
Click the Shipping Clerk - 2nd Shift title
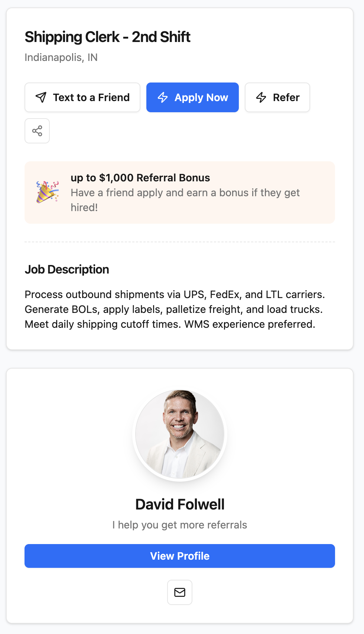107,37
